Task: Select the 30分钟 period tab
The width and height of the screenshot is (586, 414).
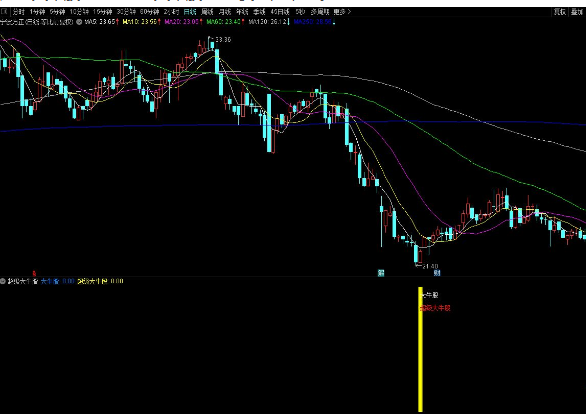Action: click(x=127, y=12)
